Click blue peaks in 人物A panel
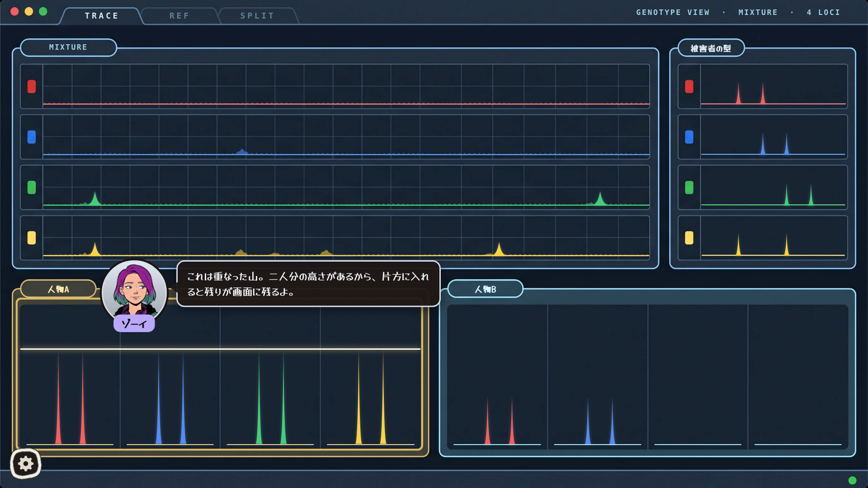 171,398
